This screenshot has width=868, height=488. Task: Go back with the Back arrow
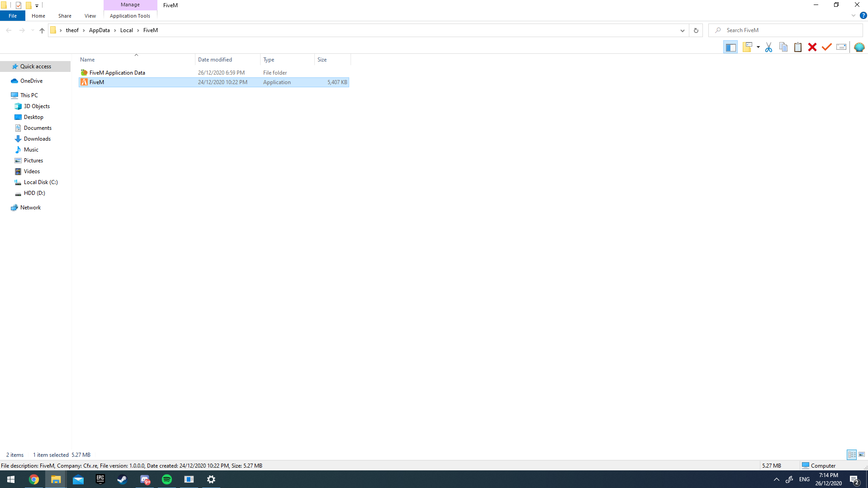coord(9,30)
